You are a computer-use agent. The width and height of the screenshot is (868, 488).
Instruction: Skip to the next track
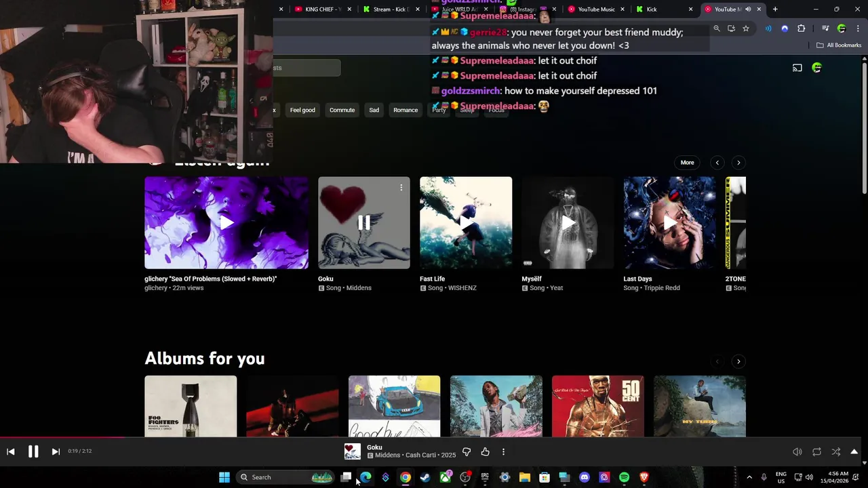tap(56, 451)
